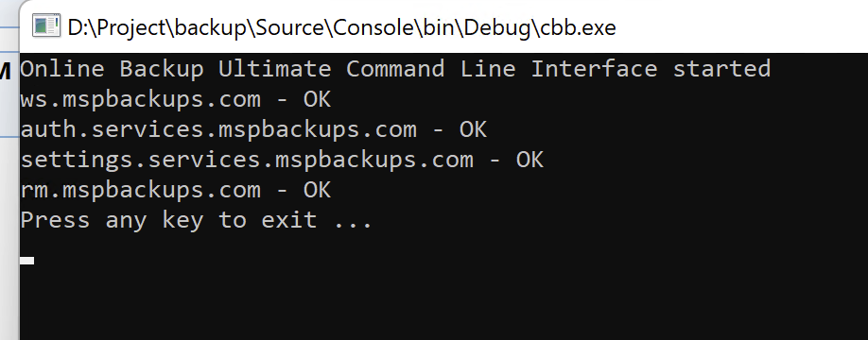Click the console window icon in title bar

[46, 26]
